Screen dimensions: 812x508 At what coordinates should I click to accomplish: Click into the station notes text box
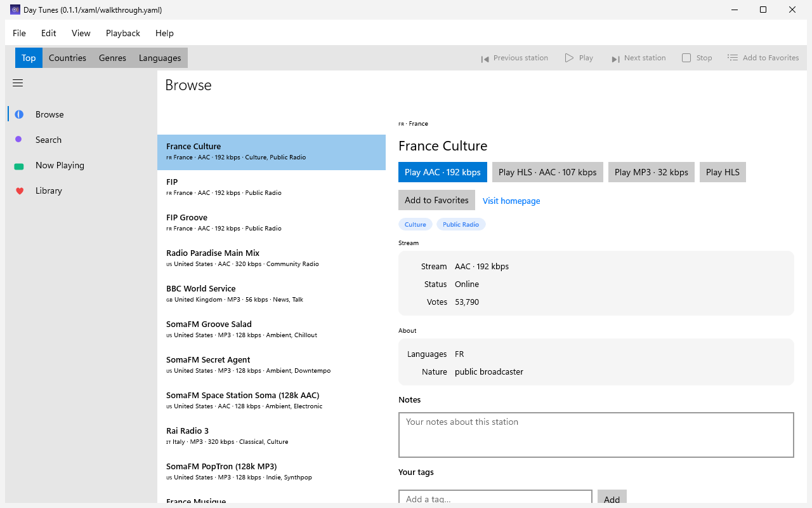596,435
